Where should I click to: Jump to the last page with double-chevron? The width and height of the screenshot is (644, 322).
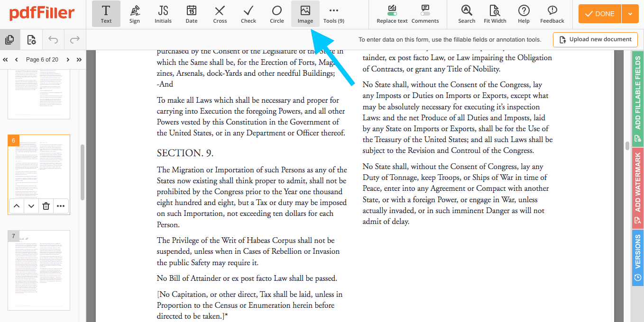pos(79,59)
